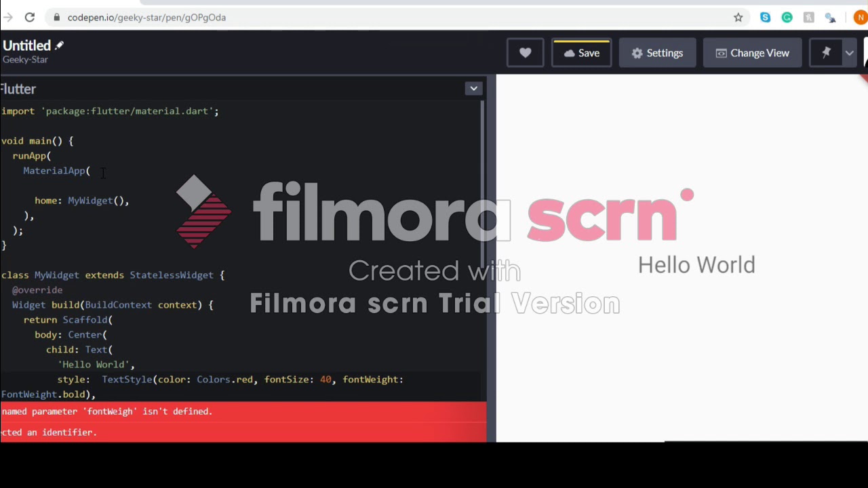Click the import 'package:flutter/material.dart' line

(110, 111)
